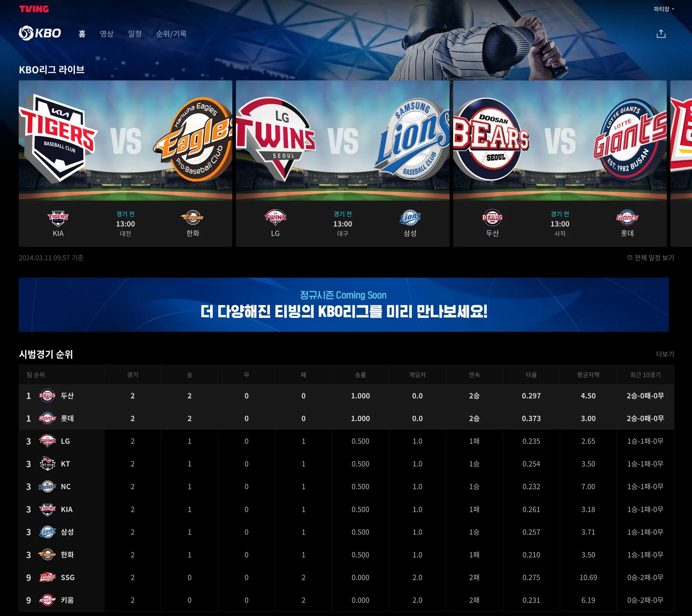This screenshot has width=692, height=616.
Task: Click the LG Twins small logo in match card
Action: (275, 217)
